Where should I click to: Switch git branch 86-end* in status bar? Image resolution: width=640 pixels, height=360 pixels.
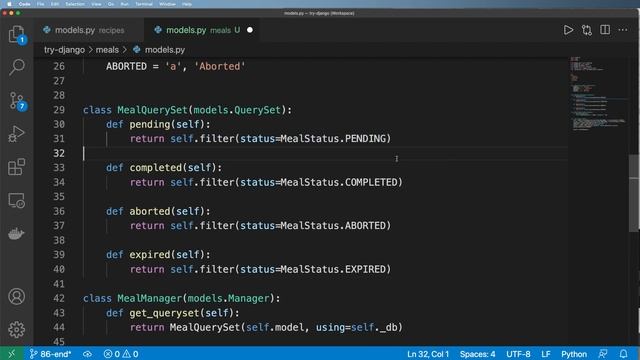[51, 354]
